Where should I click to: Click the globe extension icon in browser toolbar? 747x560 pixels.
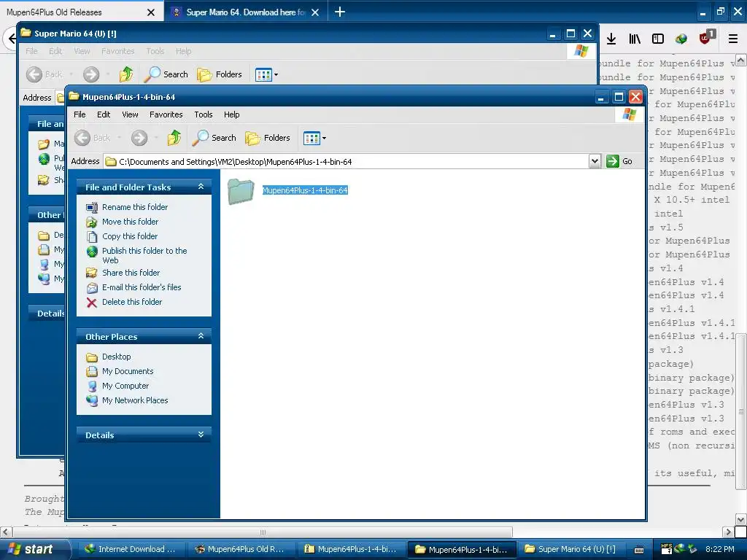pyautogui.click(x=681, y=39)
